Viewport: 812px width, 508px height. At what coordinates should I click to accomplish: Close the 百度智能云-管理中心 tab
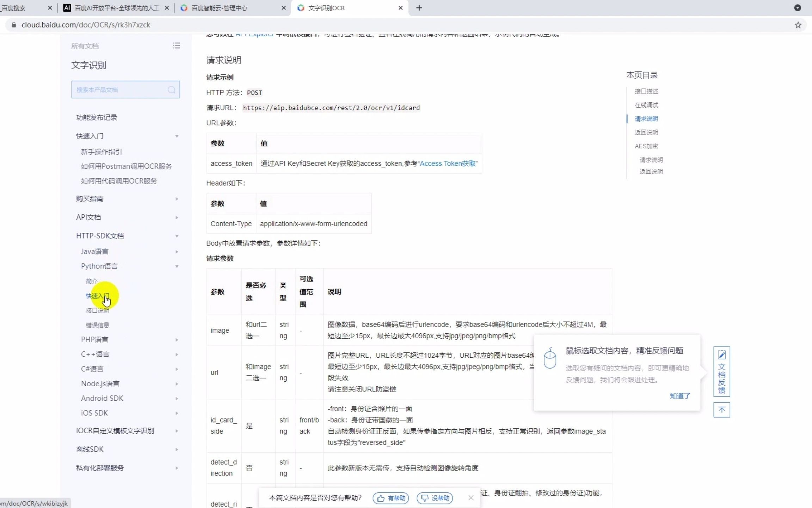coord(284,8)
